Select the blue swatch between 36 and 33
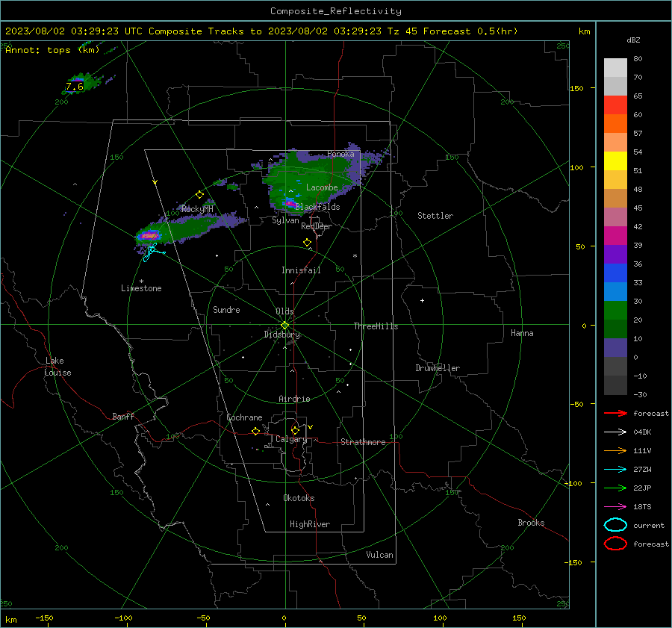The height and width of the screenshot is (628, 672). [x=615, y=273]
